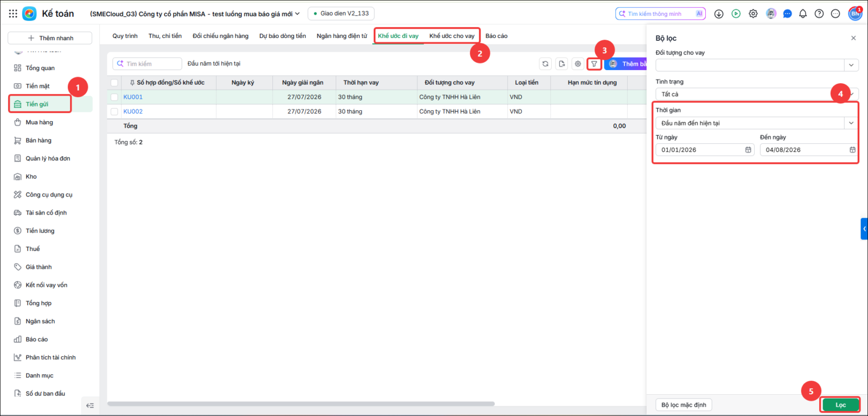Open the Mua hàng sidebar menu
Image resolution: width=868 pixels, height=416 pixels.
pos(39,122)
